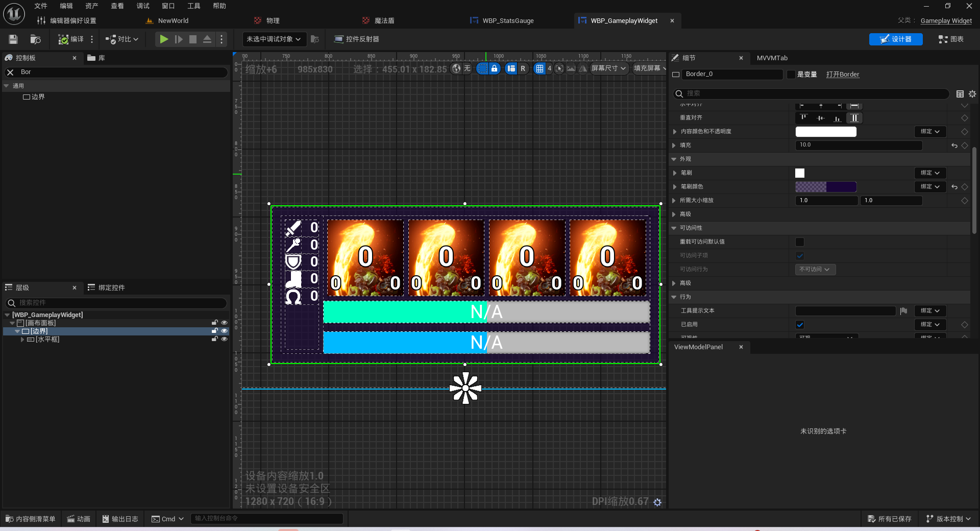Image resolution: width=980 pixels, height=531 pixels.
Task: Select the 边界 border widget in palette
Action: click(x=34, y=97)
